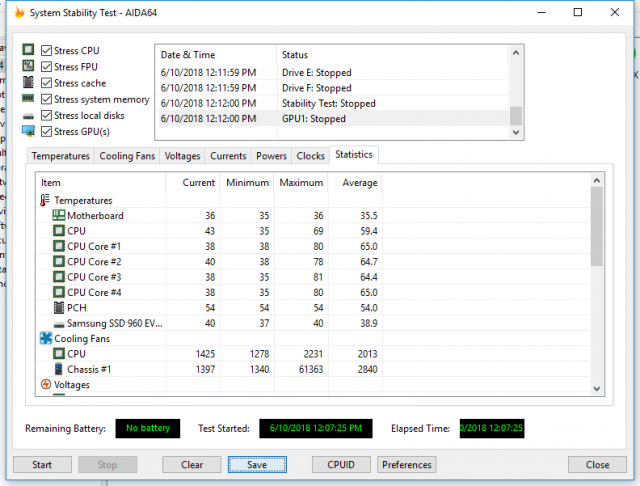Click the Voltages lightning icon
The height and width of the screenshot is (486, 640).
(45, 384)
